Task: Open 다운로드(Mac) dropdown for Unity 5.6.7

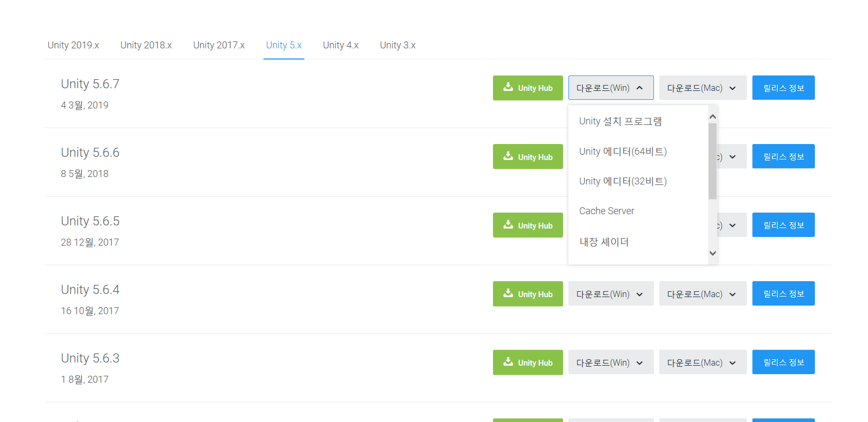Action: [x=703, y=88]
